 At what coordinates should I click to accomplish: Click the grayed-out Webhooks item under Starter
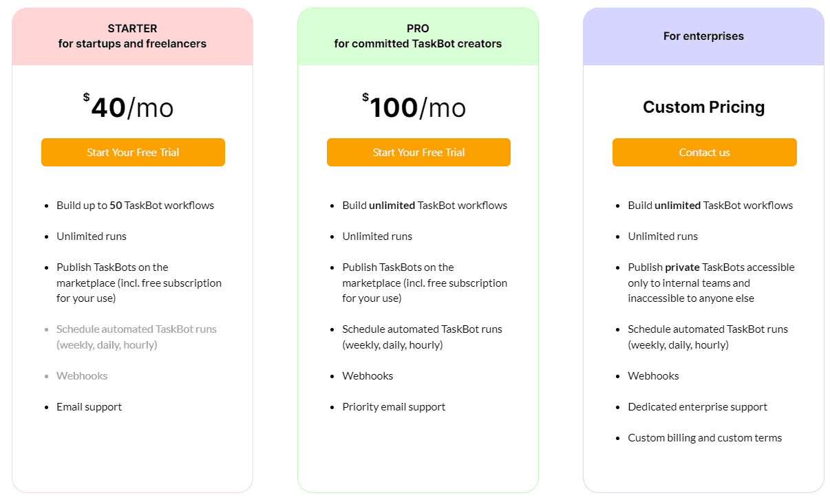82,375
